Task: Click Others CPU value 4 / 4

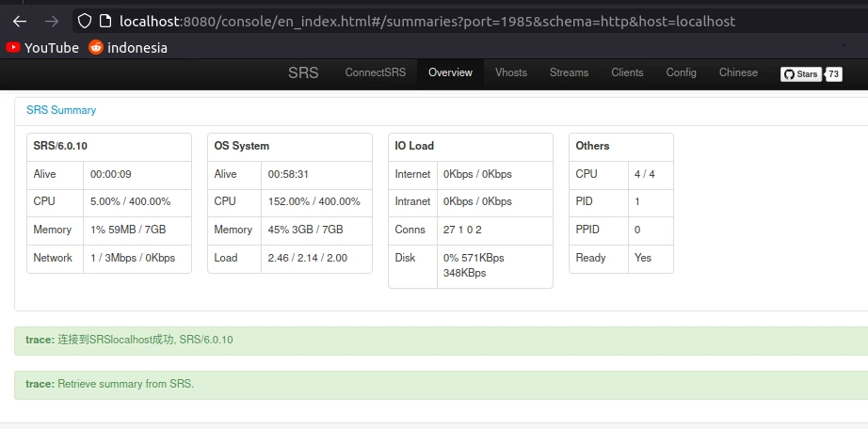Action: (644, 174)
